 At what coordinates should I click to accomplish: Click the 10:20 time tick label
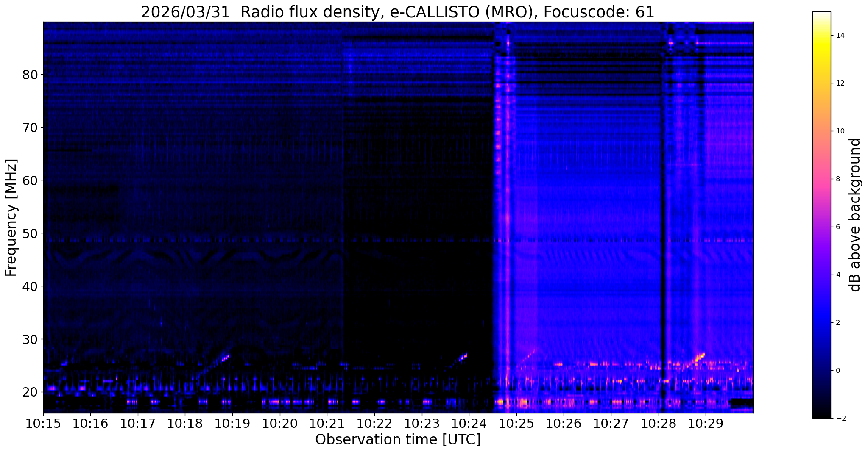(280, 423)
